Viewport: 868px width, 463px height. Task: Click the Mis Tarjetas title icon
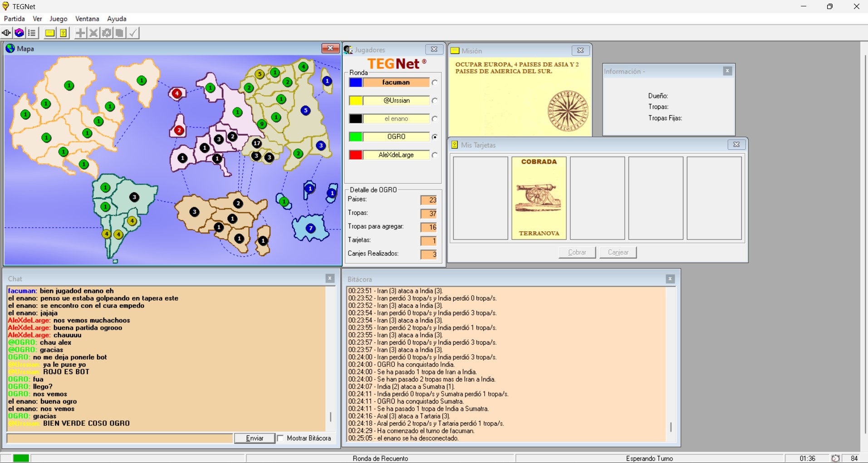coord(454,145)
